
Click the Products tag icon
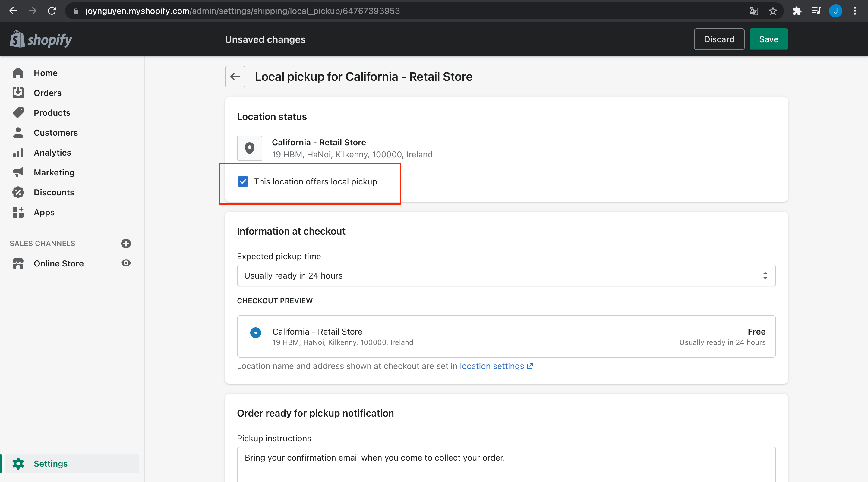click(x=18, y=113)
